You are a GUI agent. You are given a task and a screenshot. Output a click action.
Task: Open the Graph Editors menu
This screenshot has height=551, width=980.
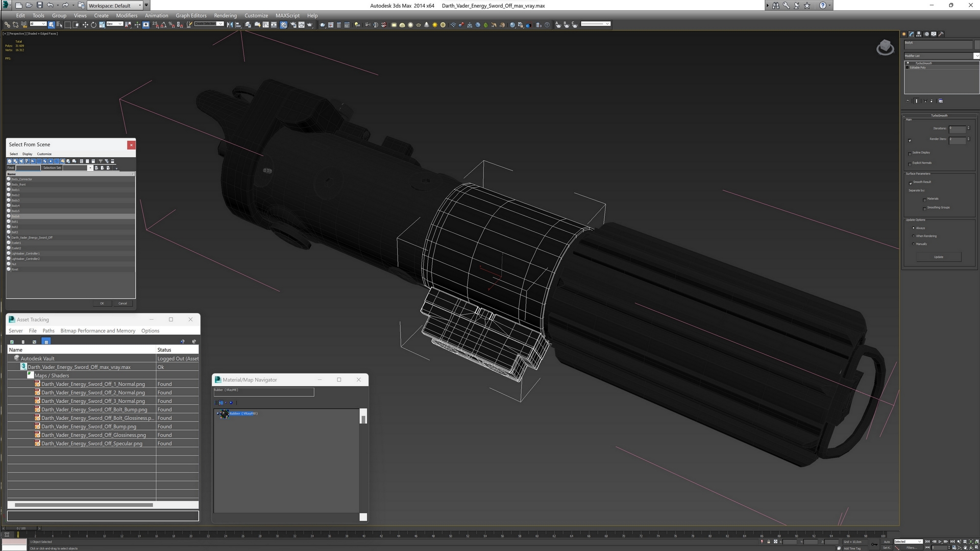point(191,15)
